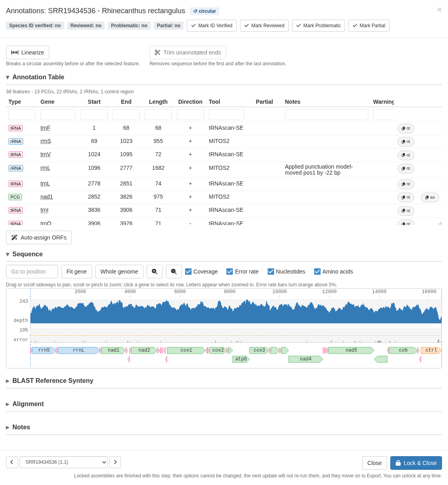Mark the species ID as verified
448x485 pixels.
click(x=212, y=26)
